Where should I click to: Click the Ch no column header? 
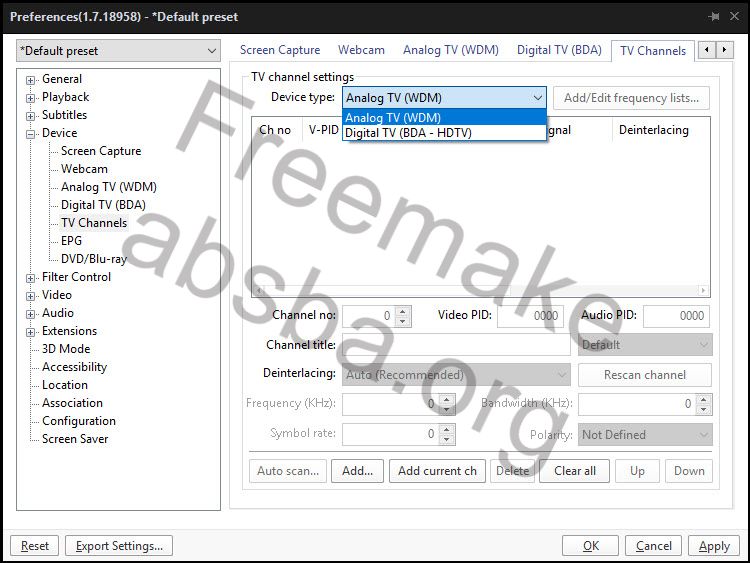click(x=277, y=130)
